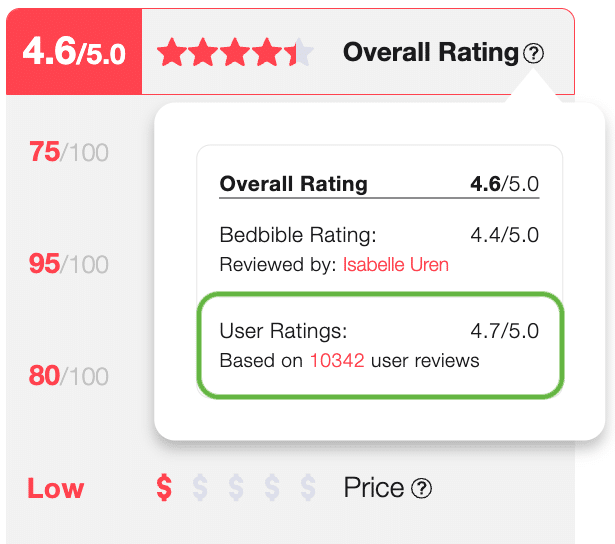The height and width of the screenshot is (544, 615).
Task: Open reviewer Isabelle Uren's profile link
Action: pyautogui.click(x=396, y=265)
